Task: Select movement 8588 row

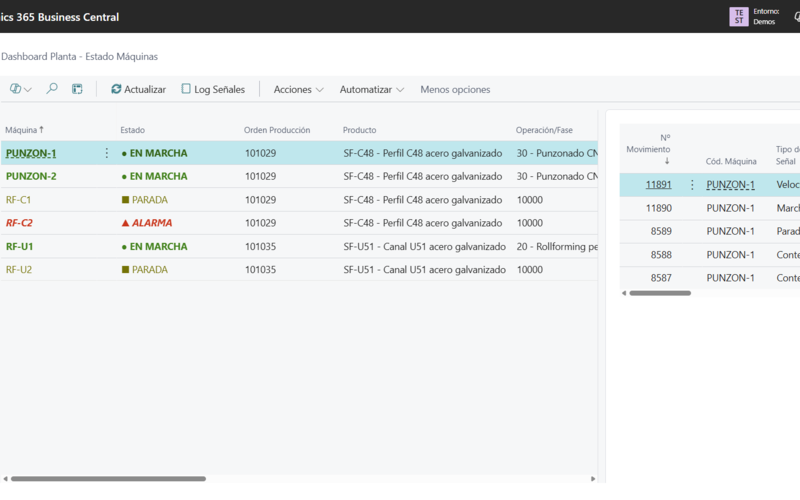Action: coord(710,255)
